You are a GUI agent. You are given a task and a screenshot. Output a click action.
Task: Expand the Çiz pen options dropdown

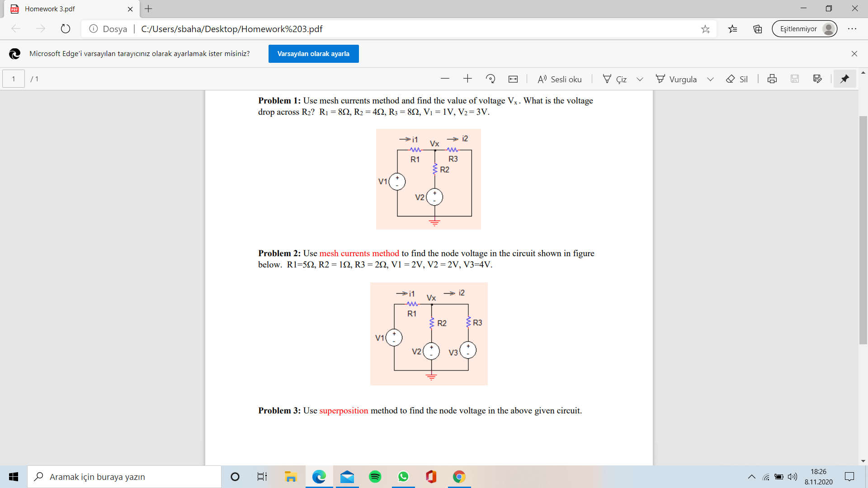point(640,79)
